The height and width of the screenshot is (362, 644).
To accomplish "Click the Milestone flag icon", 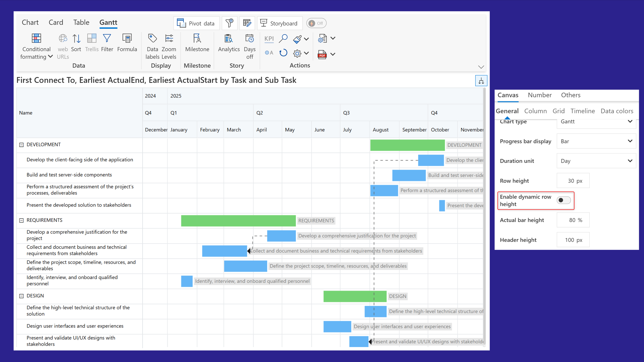I will (197, 38).
